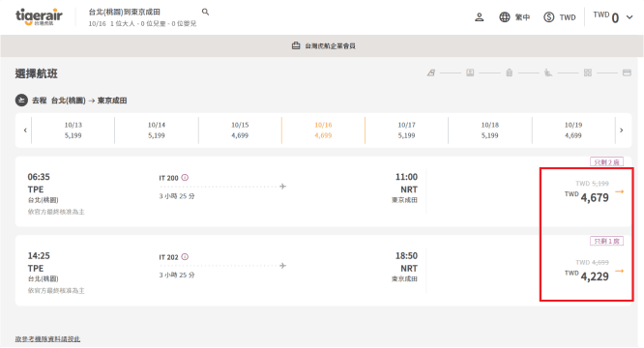Select the 10/13 date tab
Screen dimensions: 644x348
pos(73,130)
